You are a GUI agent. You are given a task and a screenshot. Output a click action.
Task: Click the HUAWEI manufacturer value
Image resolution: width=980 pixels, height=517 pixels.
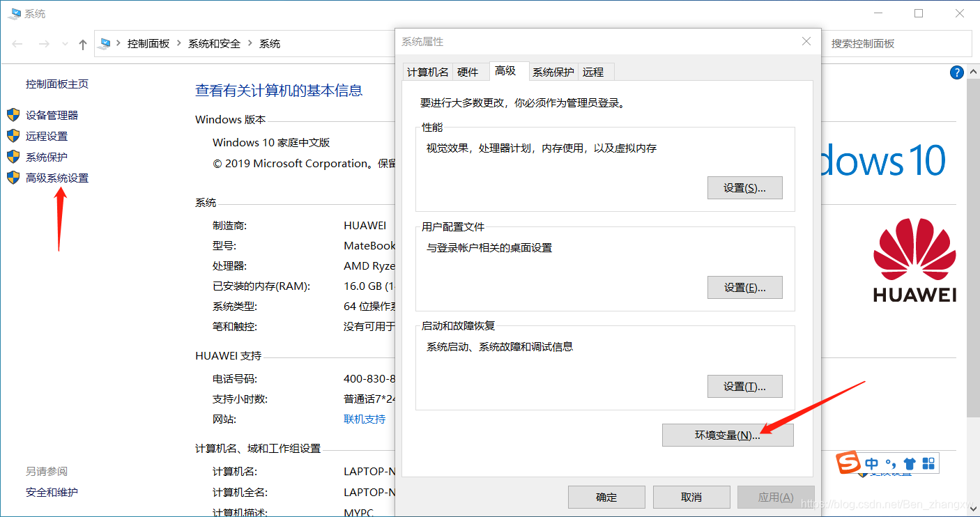365,226
